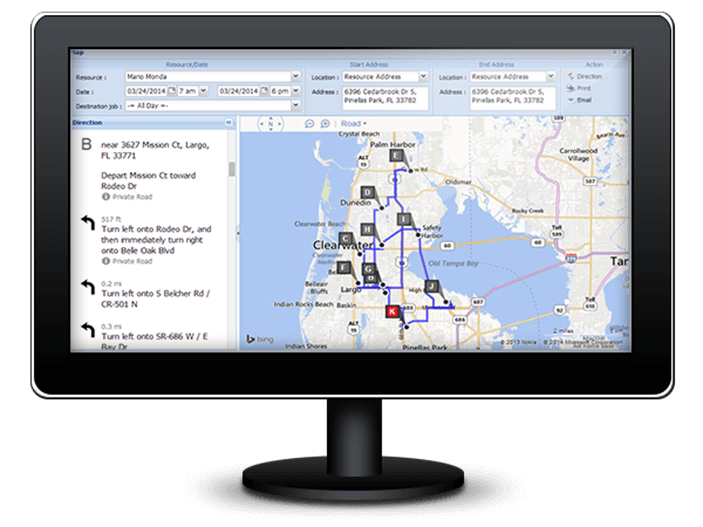Click the Clearwater city label on map
The width and height of the screenshot is (703, 527).
tap(343, 245)
